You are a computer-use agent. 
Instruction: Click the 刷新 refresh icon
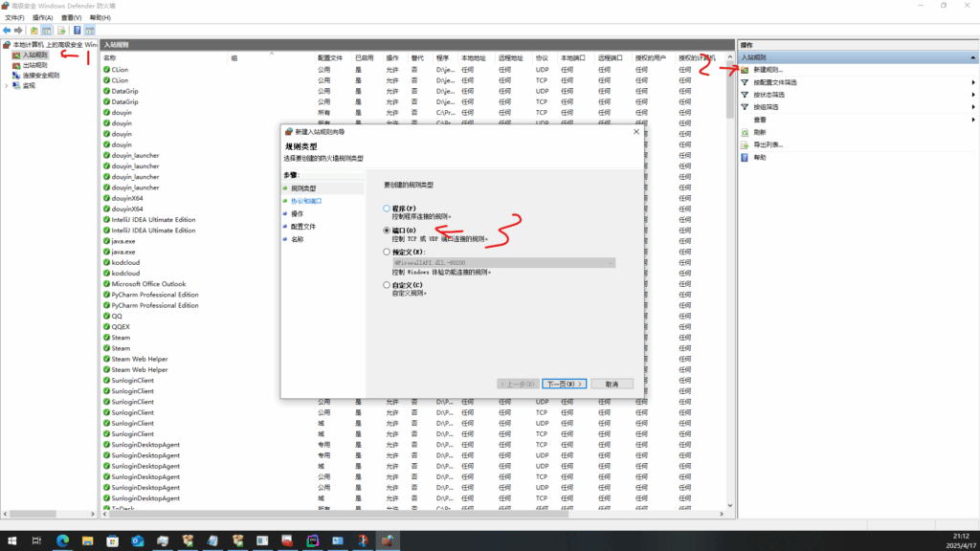tap(745, 132)
